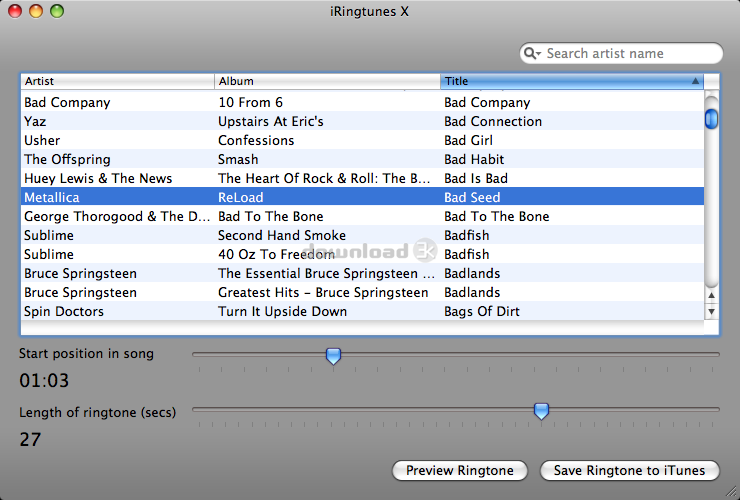Click the Start position slider thumb
The image size is (740, 500).
pyautogui.click(x=333, y=356)
